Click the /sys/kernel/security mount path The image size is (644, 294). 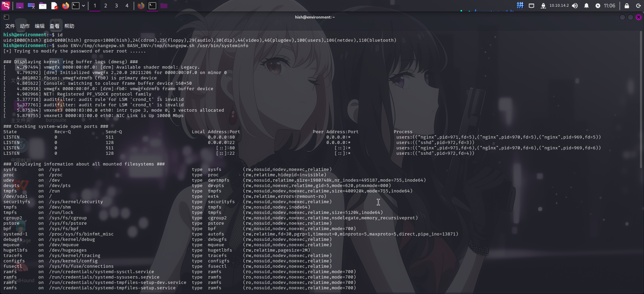tap(76, 201)
